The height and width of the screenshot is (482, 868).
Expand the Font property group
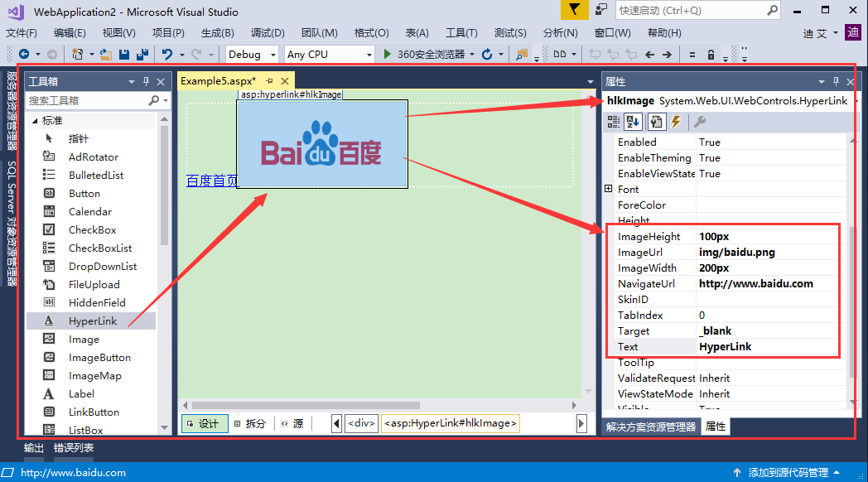tap(609, 189)
